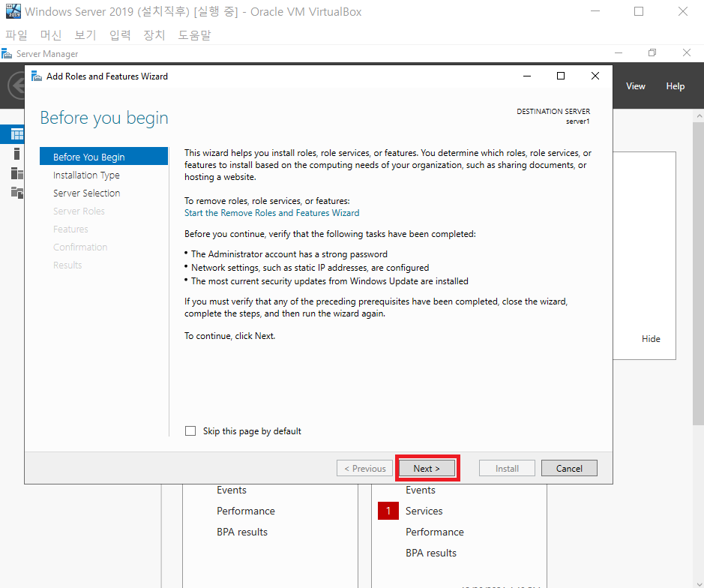This screenshot has width=704, height=588.
Task: Click Add Roles wizard title icon
Action: pos(37,76)
